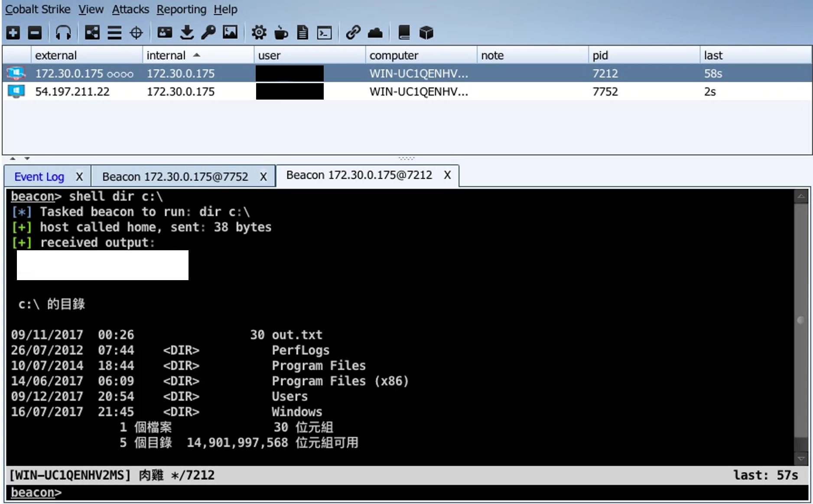Click the Java coffee cup icon
813x504 pixels.
281,32
